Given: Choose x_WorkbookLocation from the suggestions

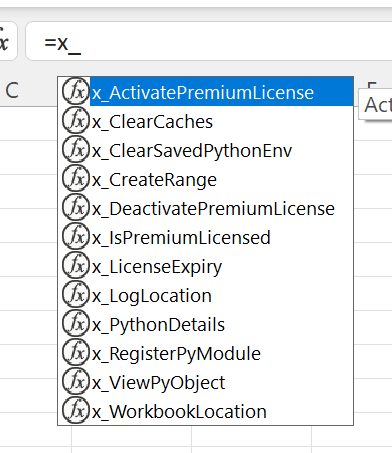Looking at the screenshot, I should pos(206,411).
